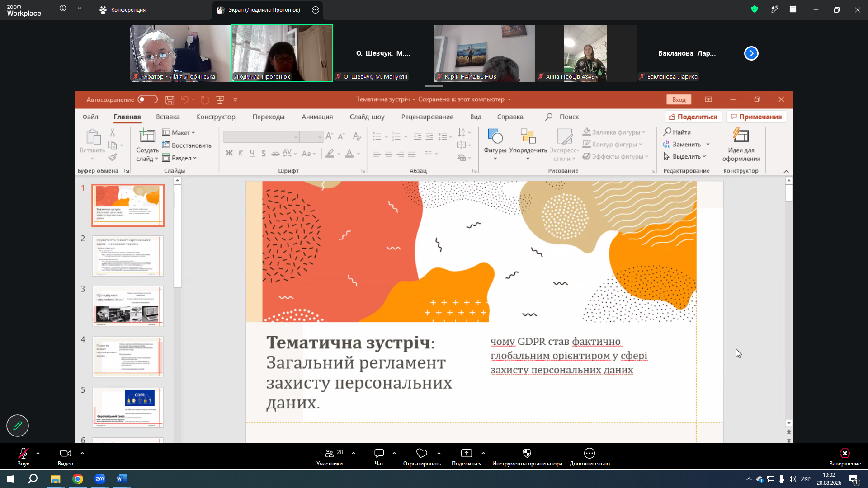Click the Undo arrow icon

pyautogui.click(x=185, y=100)
